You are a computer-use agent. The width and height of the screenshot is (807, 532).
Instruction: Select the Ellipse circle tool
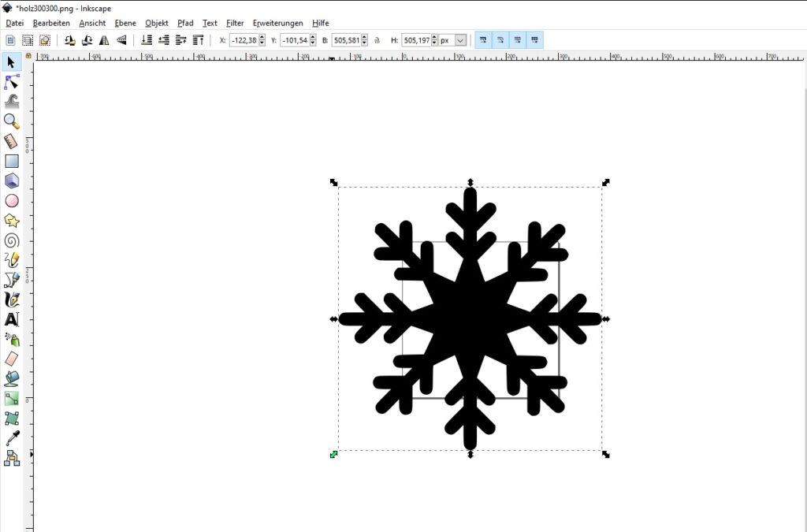point(11,201)
